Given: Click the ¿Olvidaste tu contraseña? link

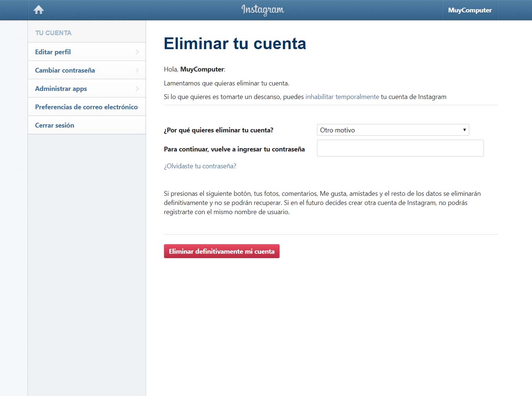Looking at the screenshot, I should (200, 166).
